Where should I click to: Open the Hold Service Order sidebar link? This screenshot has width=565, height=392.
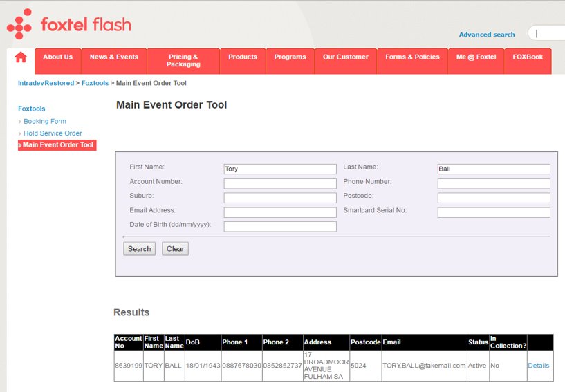click(x=53, y=133)
